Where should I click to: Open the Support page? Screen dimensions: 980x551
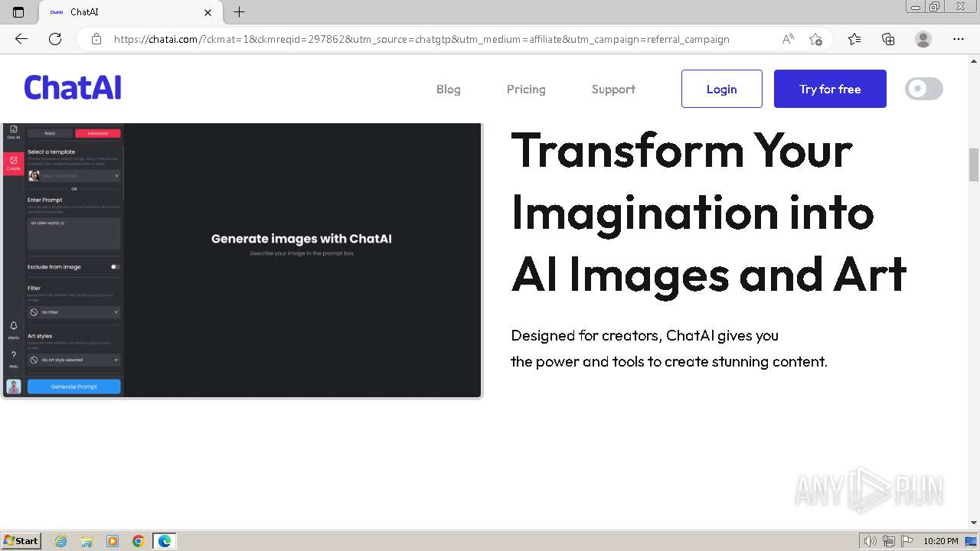point(613,90)
